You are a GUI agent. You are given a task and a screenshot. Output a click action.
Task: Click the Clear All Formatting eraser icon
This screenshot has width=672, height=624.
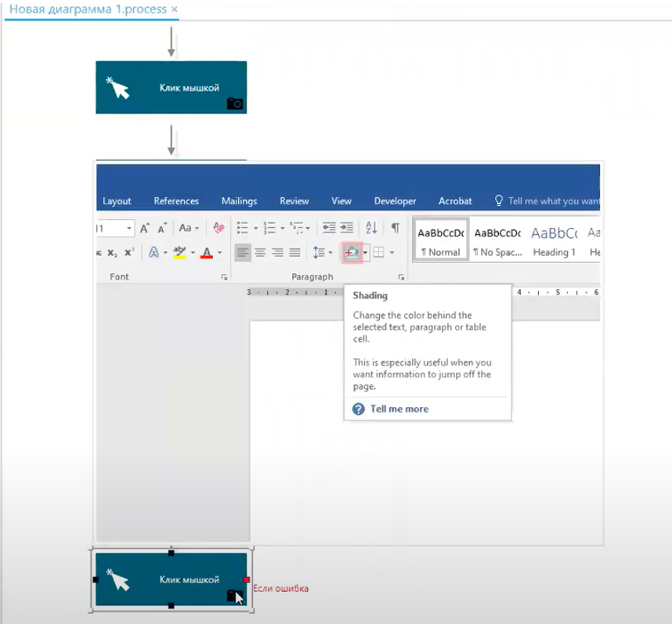coord(219,228)
